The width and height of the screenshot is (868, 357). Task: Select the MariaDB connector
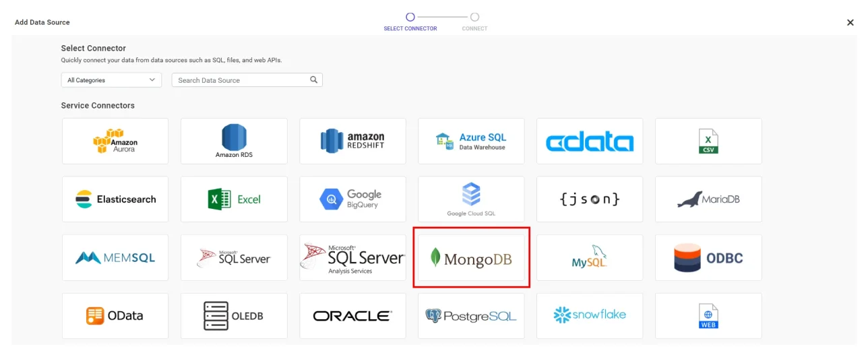[708, 199]
